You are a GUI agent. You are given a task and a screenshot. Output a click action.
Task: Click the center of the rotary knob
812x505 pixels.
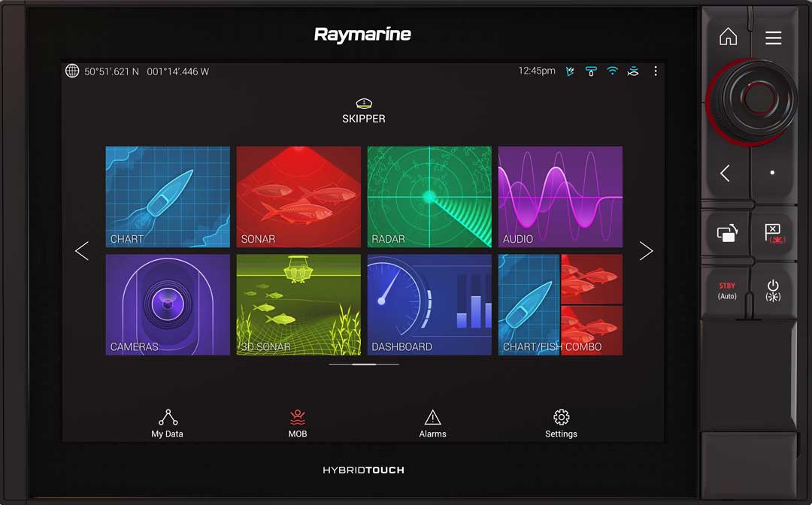pyautogui.click(x=758, y=98)
